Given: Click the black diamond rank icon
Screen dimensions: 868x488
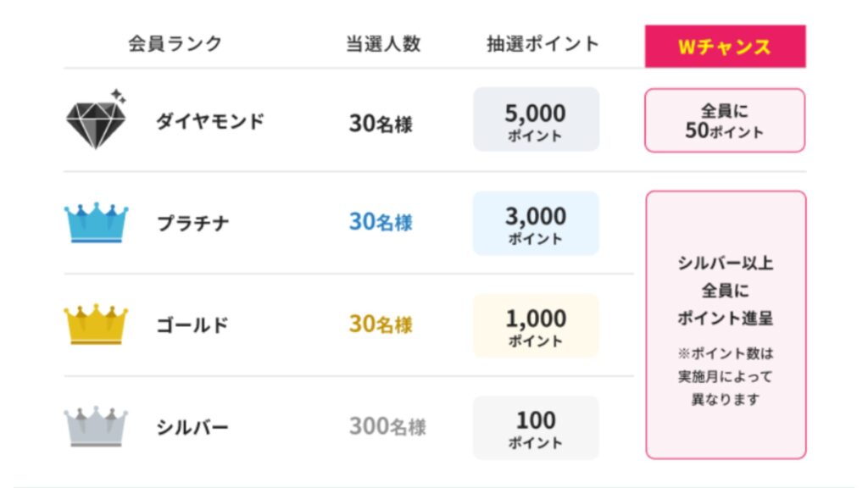Looking at the screenshot, I should (96, 119).
